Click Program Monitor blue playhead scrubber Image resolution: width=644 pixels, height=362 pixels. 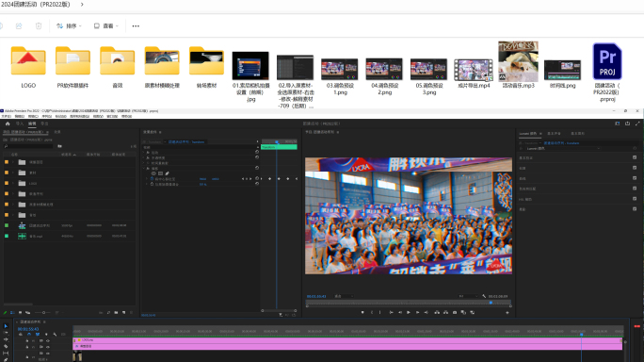tap(491, 303)
